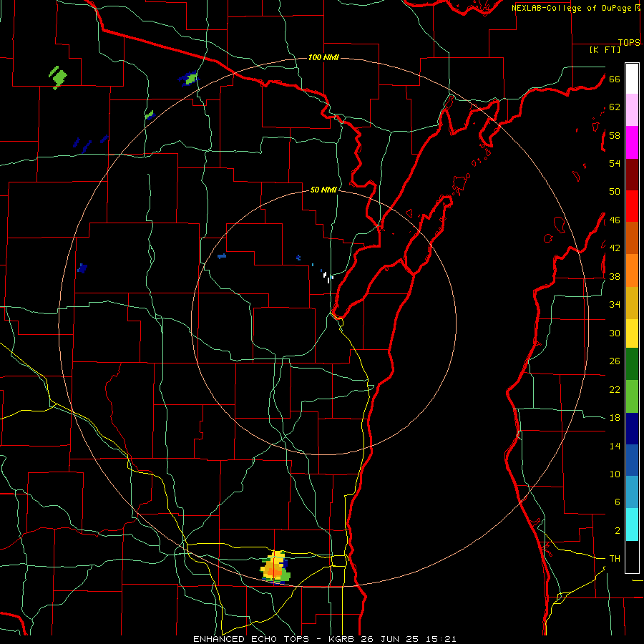
Task: Click legend value '38'
Action: pos(615,277)
